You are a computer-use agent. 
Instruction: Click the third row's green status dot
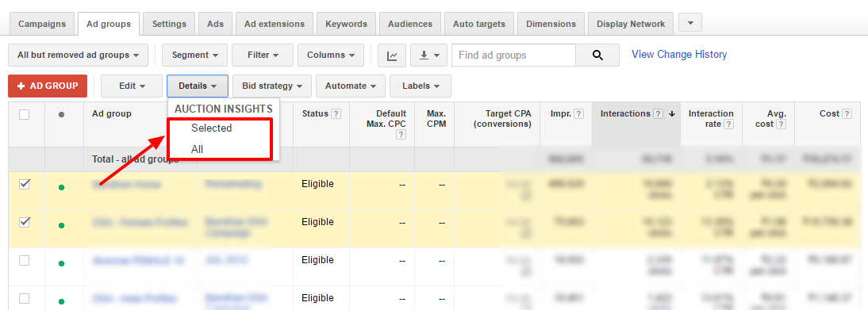coord(61,263)
